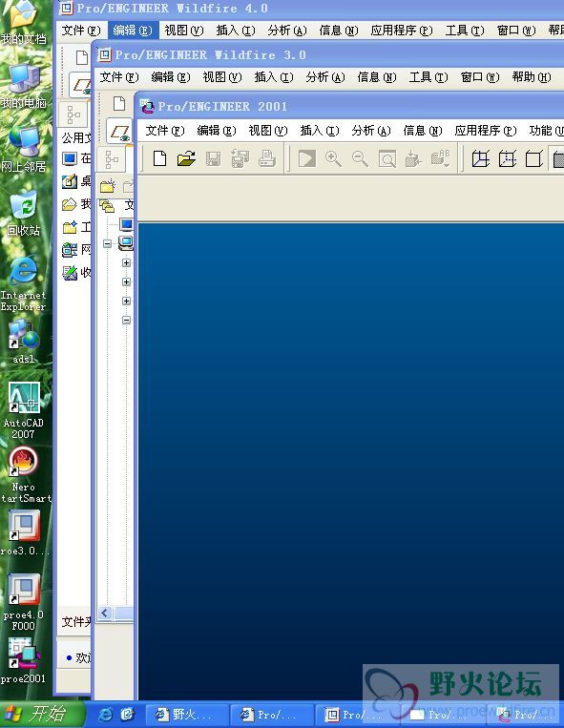Screen dimensions: 564x728
Task: Open file via folder icon in Pro/ENGINEER 2001
Action: (x=187, y=158)
